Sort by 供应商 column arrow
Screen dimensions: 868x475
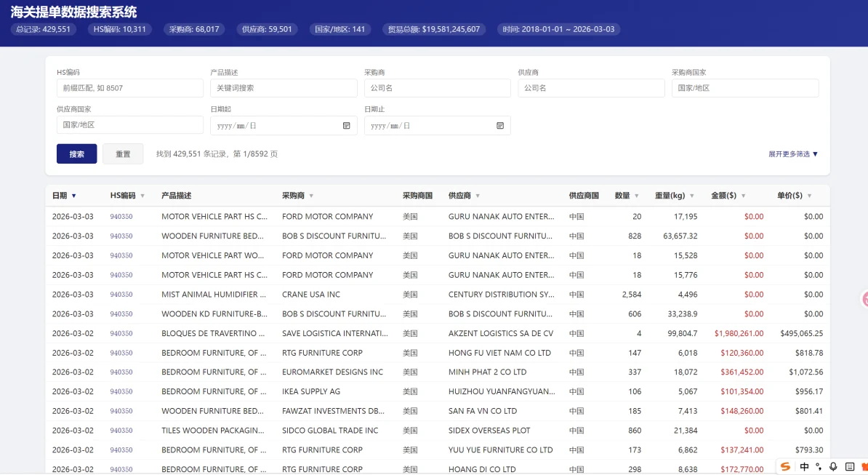click(478, 196)
